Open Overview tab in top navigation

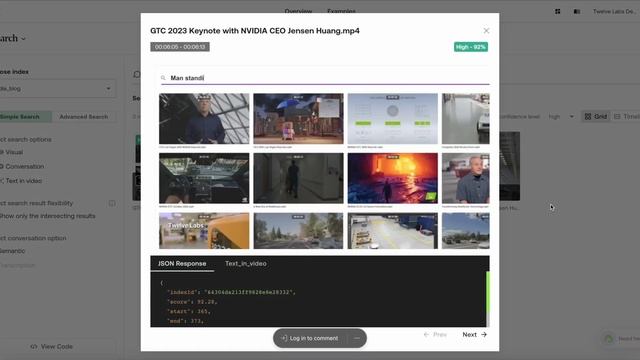click(x=298, y=11)
